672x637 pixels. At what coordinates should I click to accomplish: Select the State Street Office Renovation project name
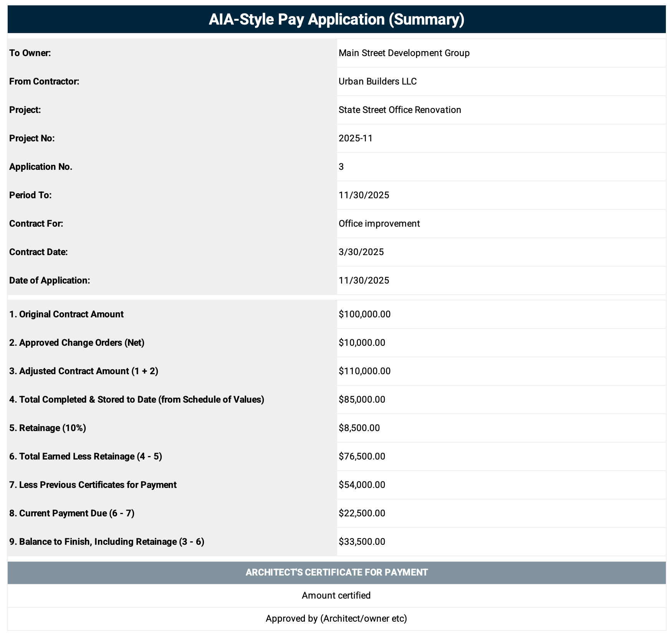400,109
